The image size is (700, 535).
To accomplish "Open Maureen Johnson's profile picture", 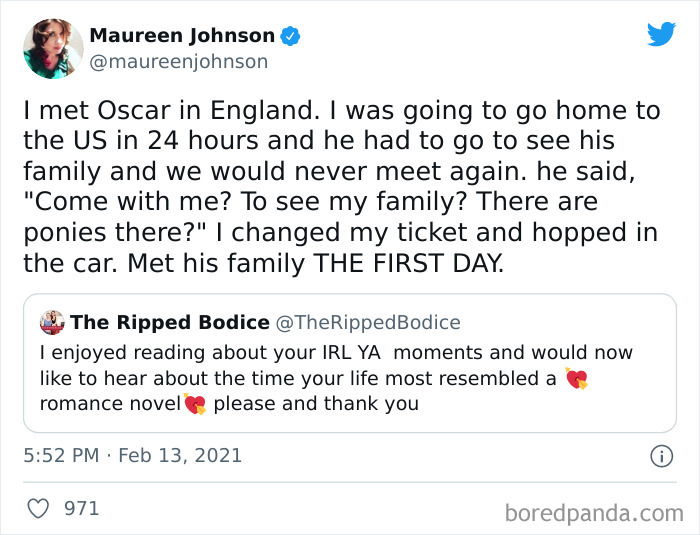I will tap(54, 48).
